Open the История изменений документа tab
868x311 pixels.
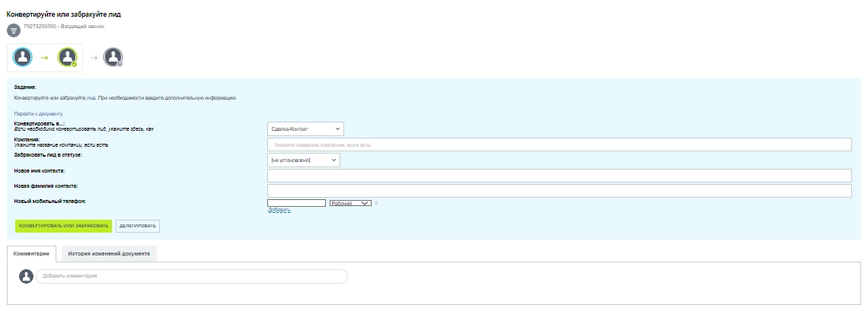[x=109, y=253]
